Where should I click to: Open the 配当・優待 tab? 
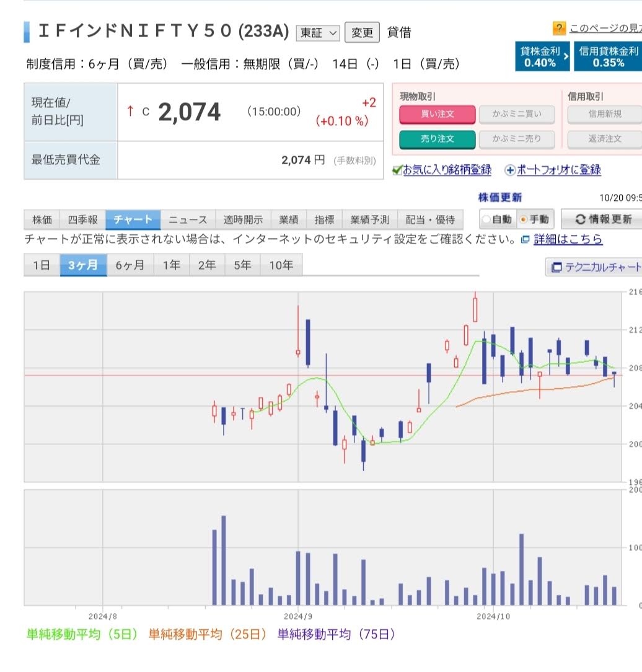pyautogui.click(x=431, y=220)
